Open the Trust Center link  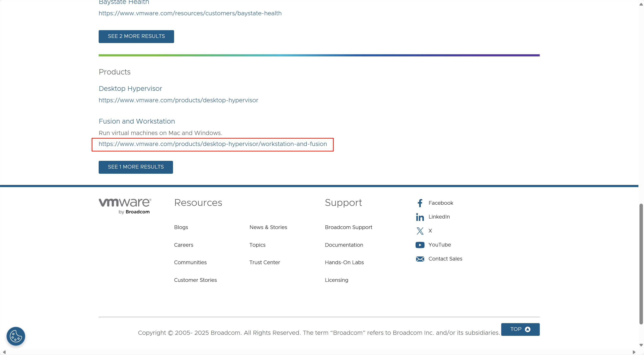pyautogui.click(x=265, y=262)
